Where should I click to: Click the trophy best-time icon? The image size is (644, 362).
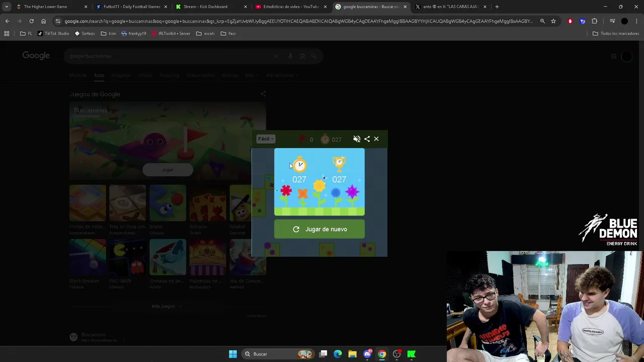[x=339, y=163]
